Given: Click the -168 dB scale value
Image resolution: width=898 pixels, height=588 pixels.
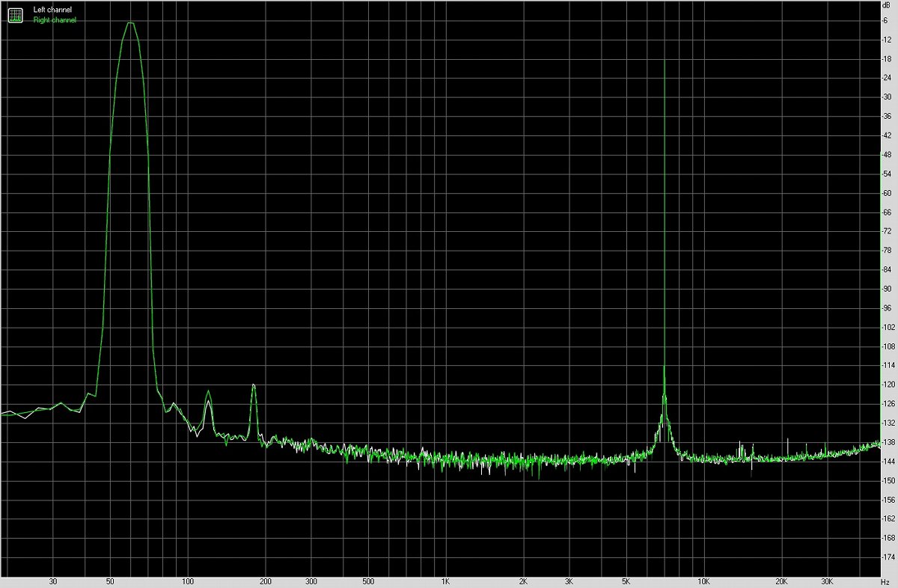Looking at the screenshot, I should pyautogui.click(x=888, y=538).
